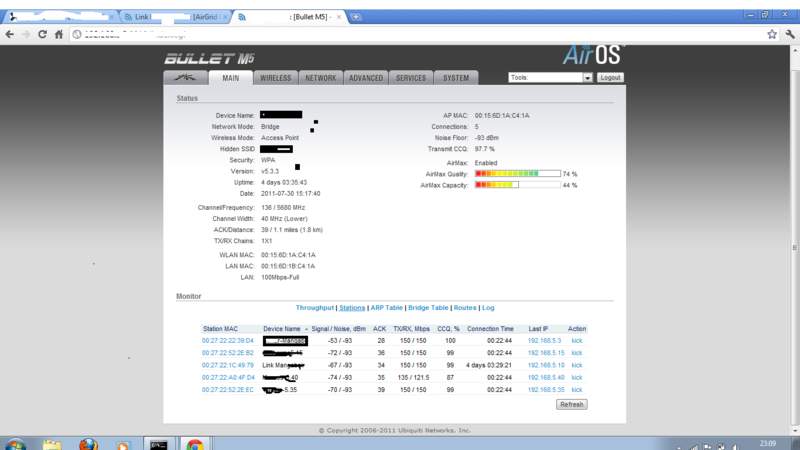Expand the Tools dropdown

point(550,78)
